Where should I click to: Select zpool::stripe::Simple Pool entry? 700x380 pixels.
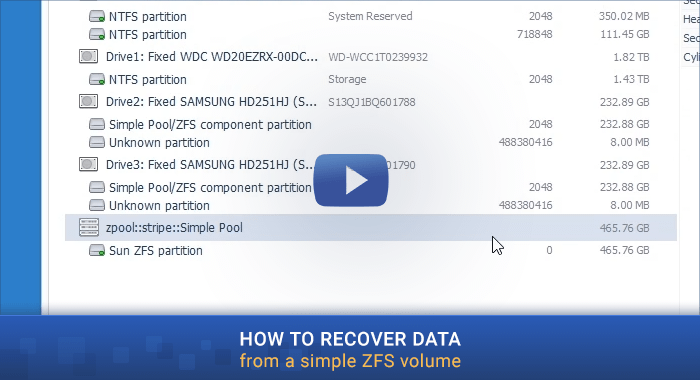pos(371,228)
